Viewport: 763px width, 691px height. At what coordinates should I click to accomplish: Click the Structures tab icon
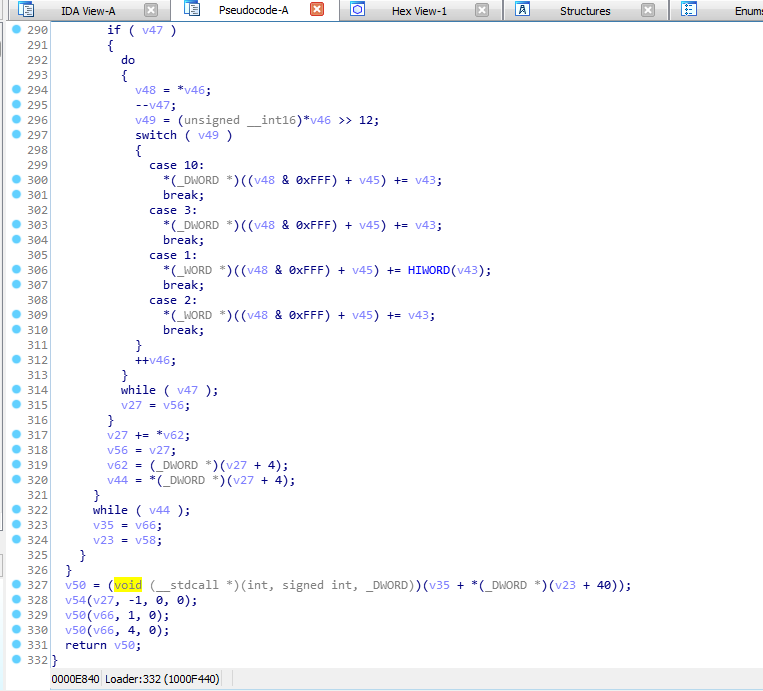pos(523,11)
